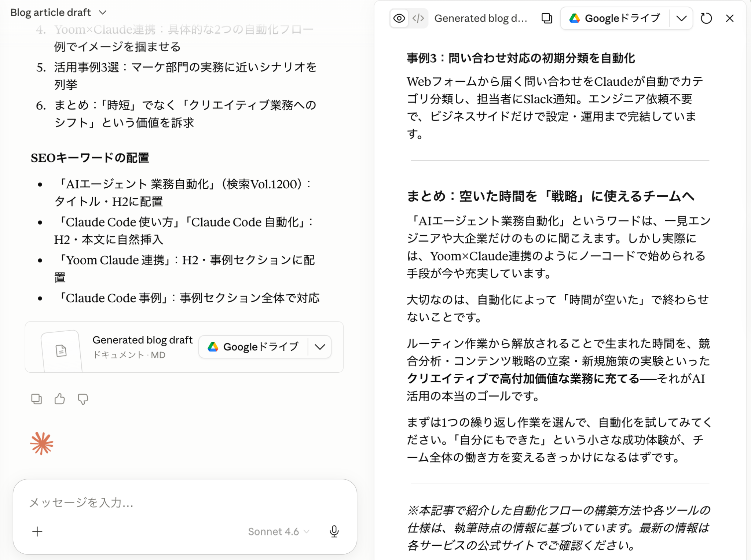Click the bold text "クリエイティブで高付加価値な業務に充てる"
The height and width of the screenshot is (560, 751).
[x=523, y=379]
